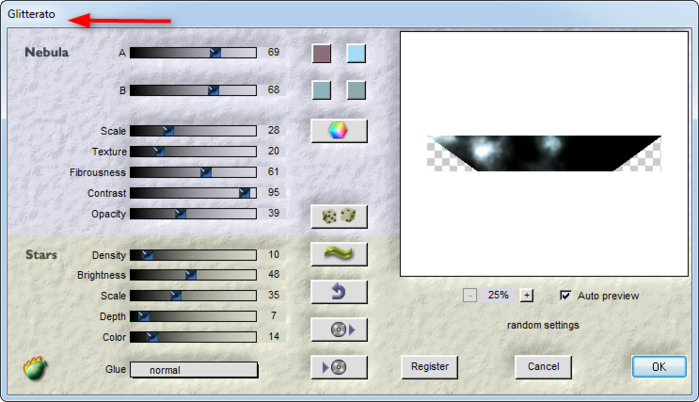Pick the mauve Nebula A color swatch
The image size is (699, 402).
coord(321,53)
